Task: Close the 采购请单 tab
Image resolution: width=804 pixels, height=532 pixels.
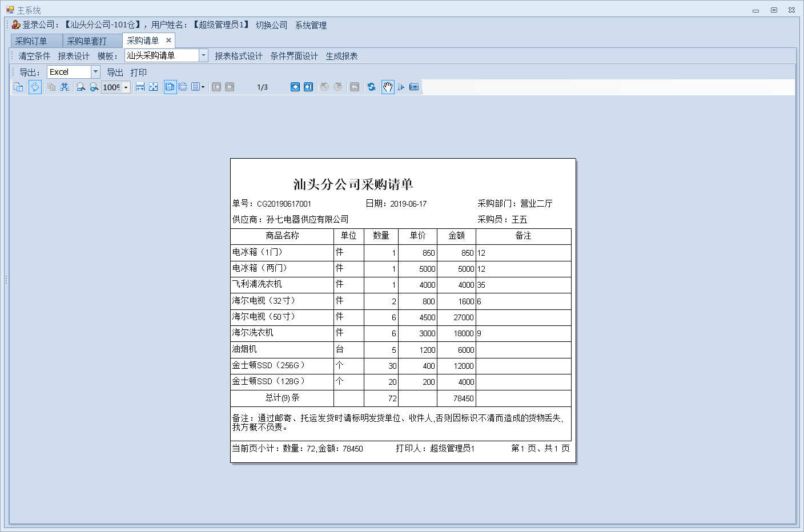Action: pyautogui.click(x=168, y=40)
